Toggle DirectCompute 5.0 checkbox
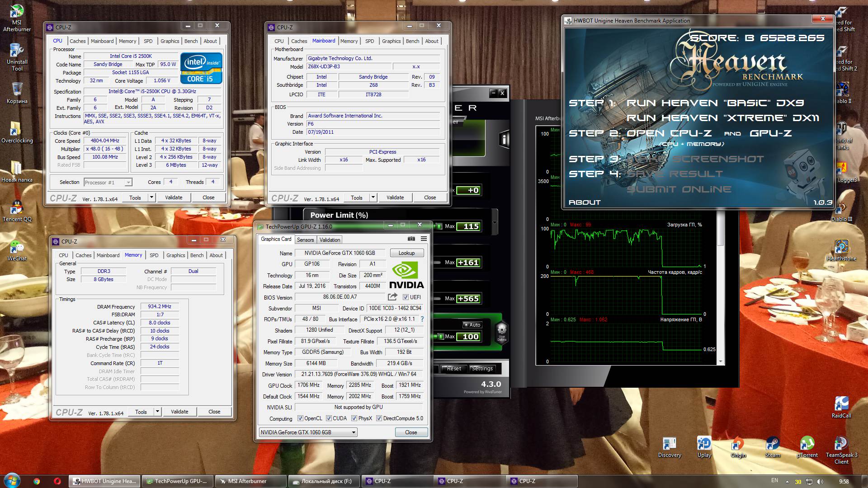Image resolution: width=868 pixels, height=488 pixels. 379,418
